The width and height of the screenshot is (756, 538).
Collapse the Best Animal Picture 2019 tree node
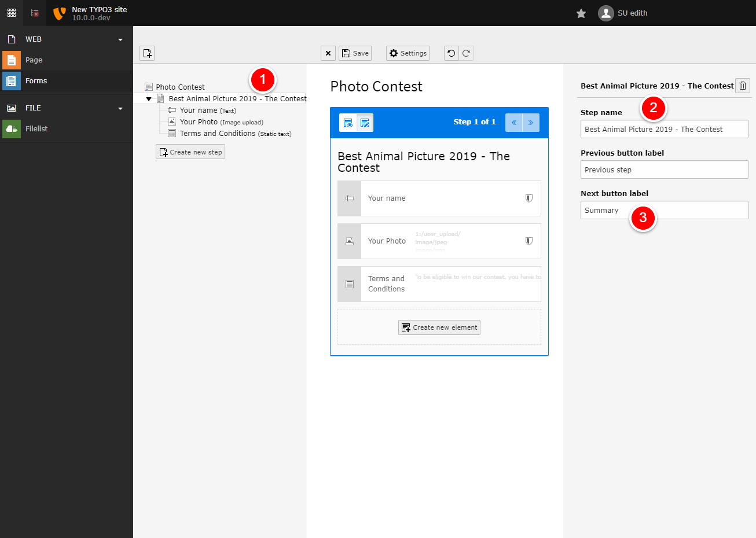coord(149,98)
